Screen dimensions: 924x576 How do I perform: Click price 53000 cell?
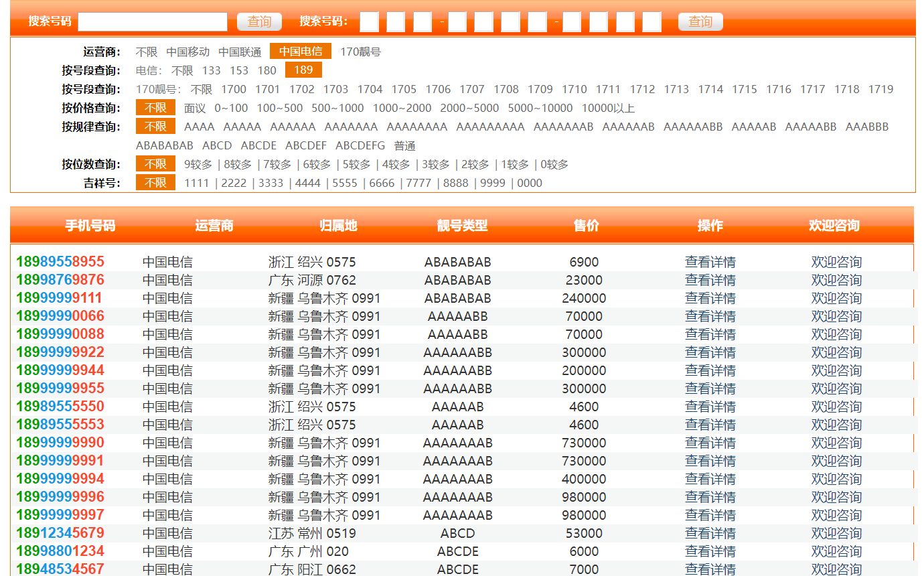(x=584, y=533)
